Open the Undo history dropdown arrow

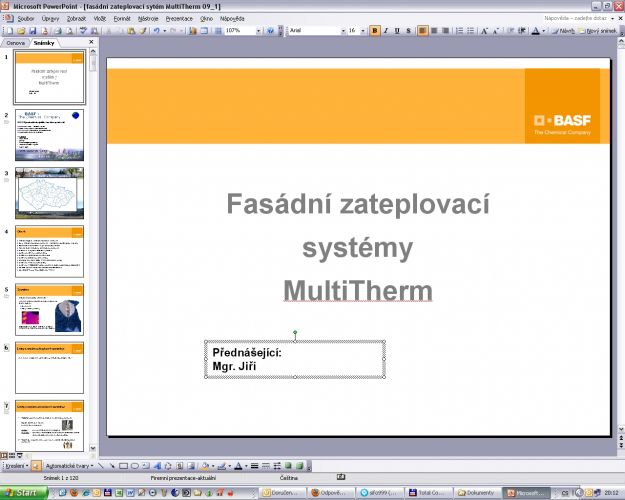tap(165, 31)
